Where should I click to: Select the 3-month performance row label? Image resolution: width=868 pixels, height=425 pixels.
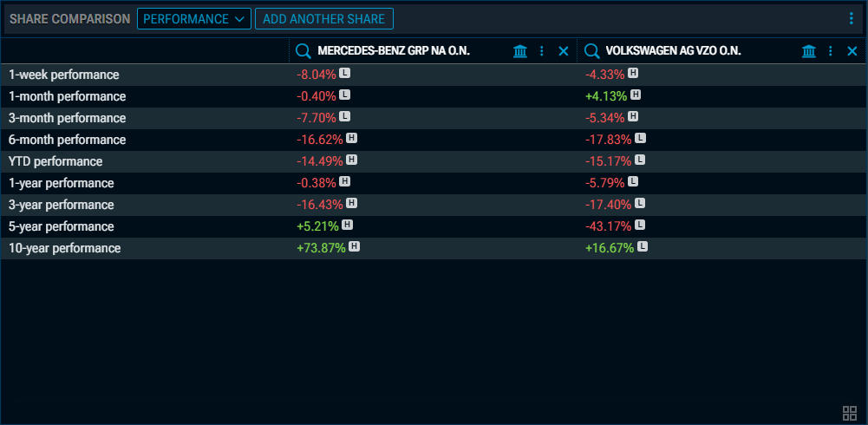coord(67,118)
